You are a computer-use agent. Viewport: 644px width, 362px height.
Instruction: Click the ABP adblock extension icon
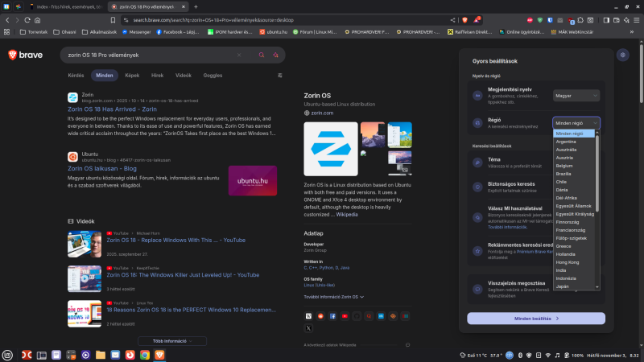point(530,20)
